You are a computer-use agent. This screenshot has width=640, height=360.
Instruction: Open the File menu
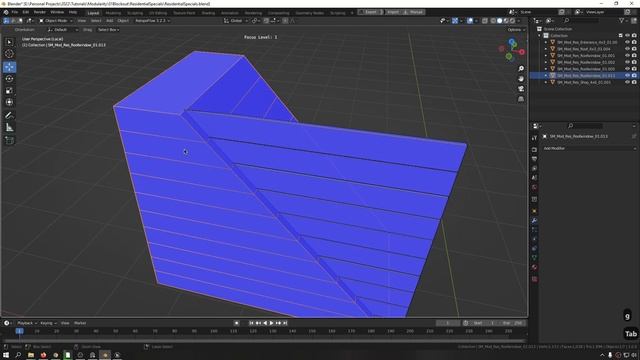click(15, 12)
